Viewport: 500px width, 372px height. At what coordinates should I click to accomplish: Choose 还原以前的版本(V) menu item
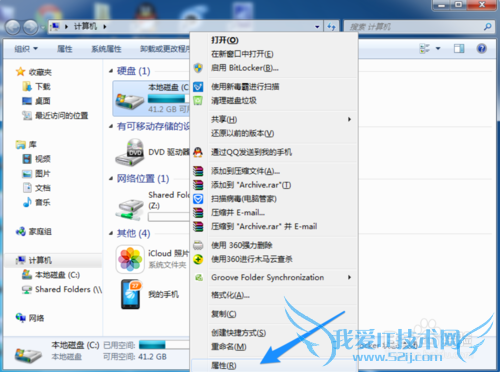pyautogui.click(x=274, y=133)
